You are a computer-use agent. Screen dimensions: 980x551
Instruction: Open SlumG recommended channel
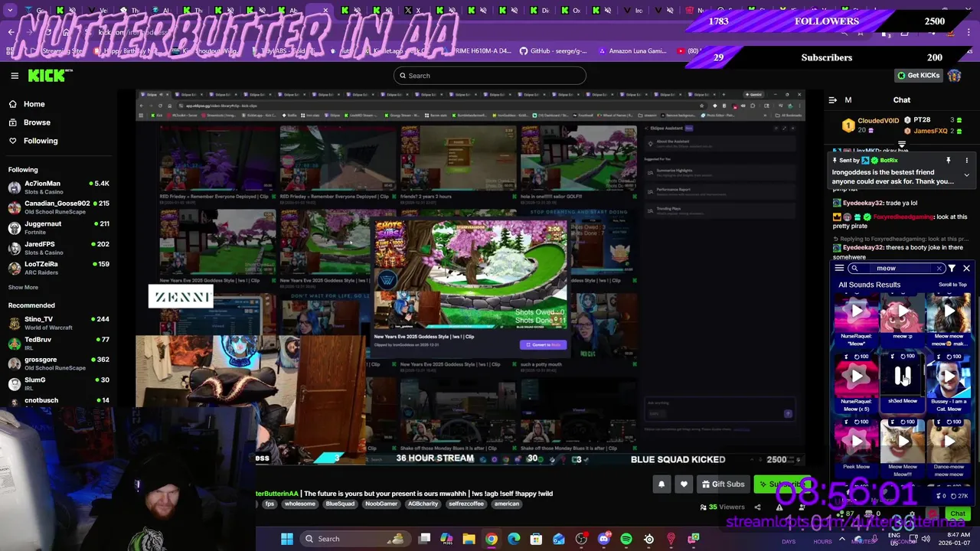(x=58, y=383)
